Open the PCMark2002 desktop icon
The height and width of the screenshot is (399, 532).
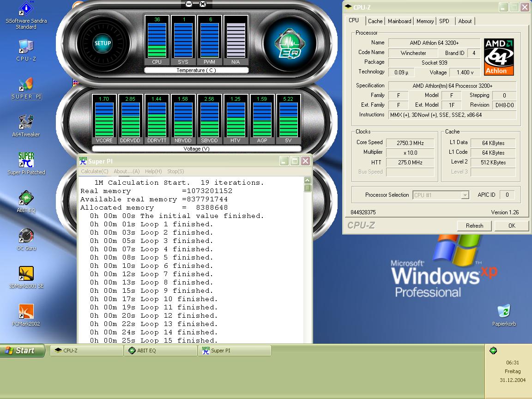26,312
